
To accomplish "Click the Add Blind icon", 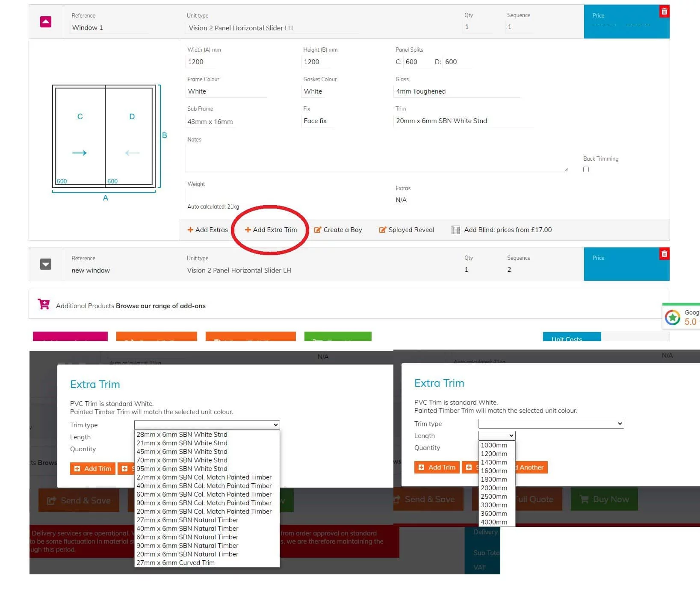I will click(x=456, y=230).
